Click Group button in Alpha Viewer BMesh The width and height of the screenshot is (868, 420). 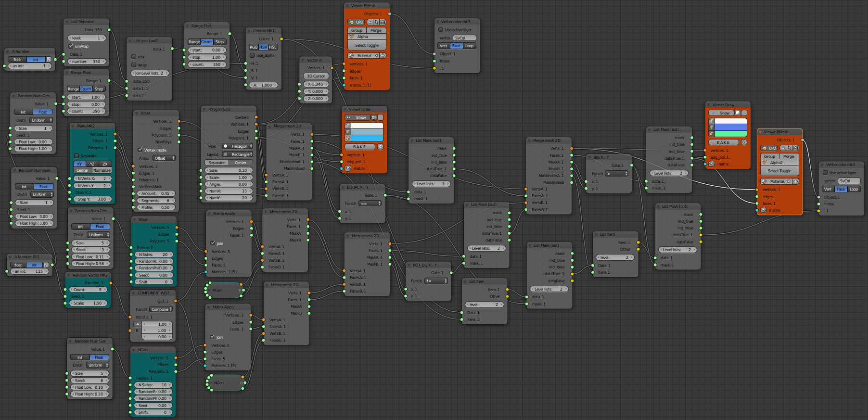pos(357,30)
